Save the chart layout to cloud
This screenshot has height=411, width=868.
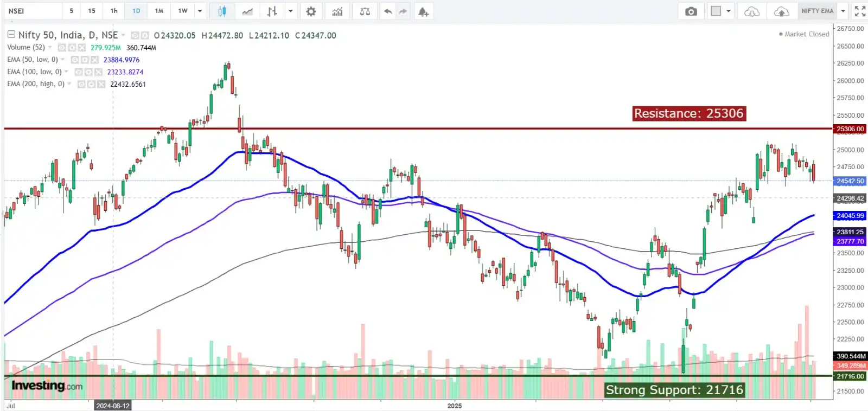coord(781,11)
